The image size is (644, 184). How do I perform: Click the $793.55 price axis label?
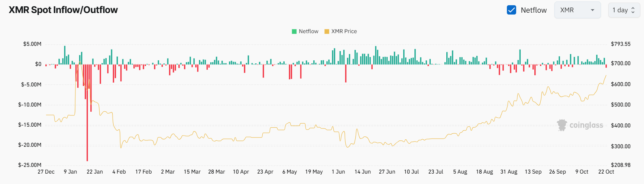click(621, 44)
